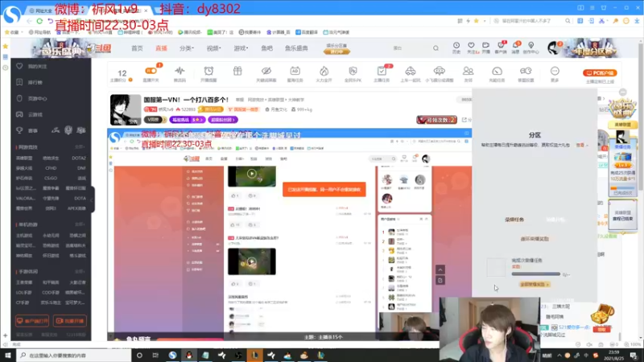Open dropdown arrow beside browser scissors icon
Image resolution: width=644 pixels, height=362 pixels.
pyautogui.click(x=607, y=21)
